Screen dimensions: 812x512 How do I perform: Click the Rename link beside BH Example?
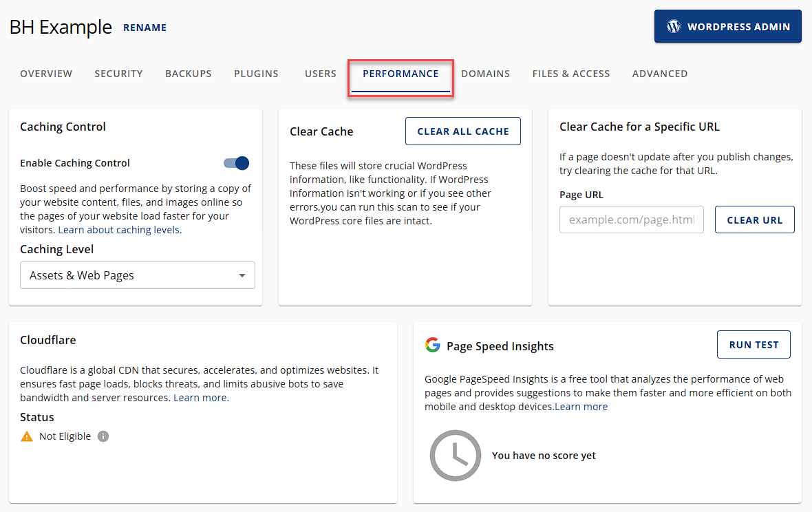pyautogui.click(x=145, y=28)
